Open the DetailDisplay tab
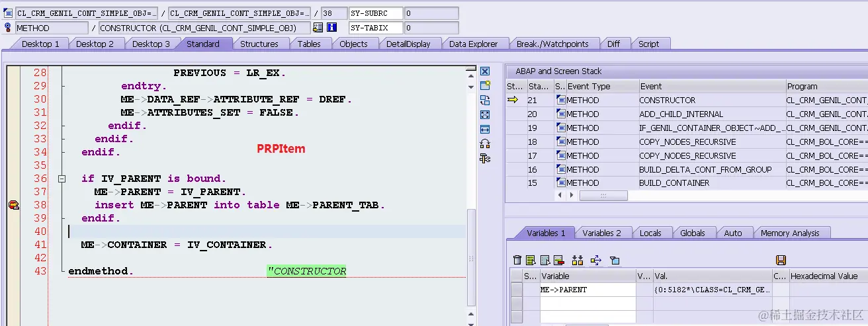868x326 pixels. pyautogui.click(x=408, y=44)
